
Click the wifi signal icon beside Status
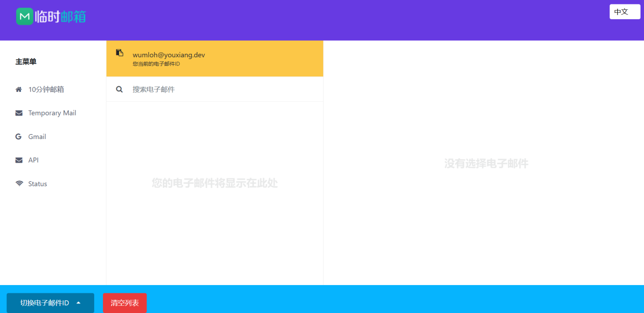[19, 184]
